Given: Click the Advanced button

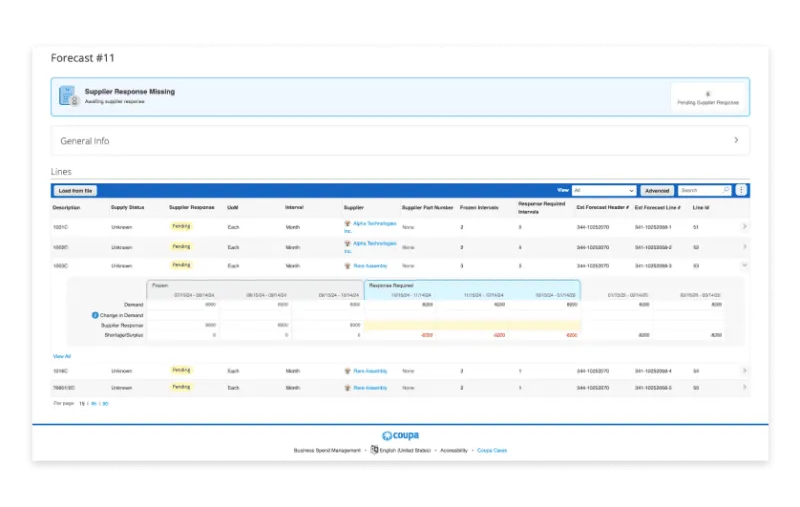Looking at the screenshot, I should point(657,191).
